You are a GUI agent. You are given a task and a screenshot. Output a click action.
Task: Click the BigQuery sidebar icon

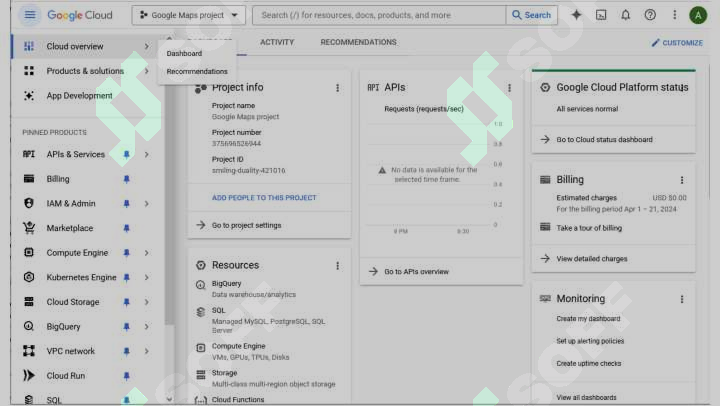tap(29, 326)
